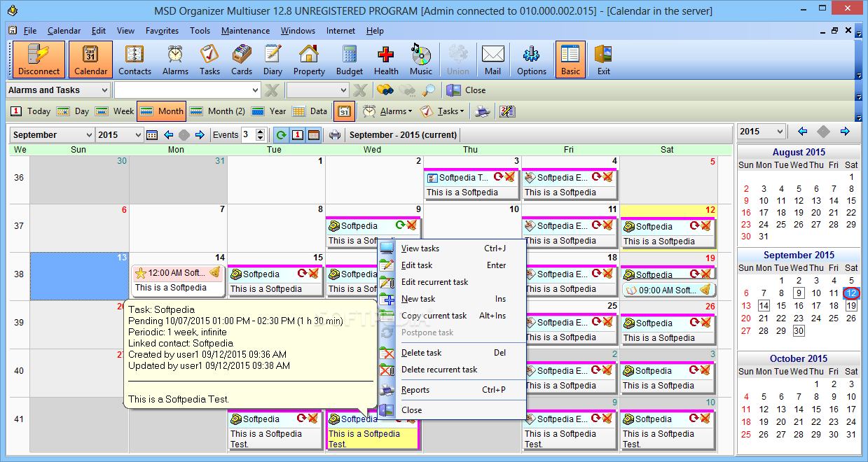Viewport: 868px width, 462px height.
Task: Click the Today button
Action: coord(31,111)
